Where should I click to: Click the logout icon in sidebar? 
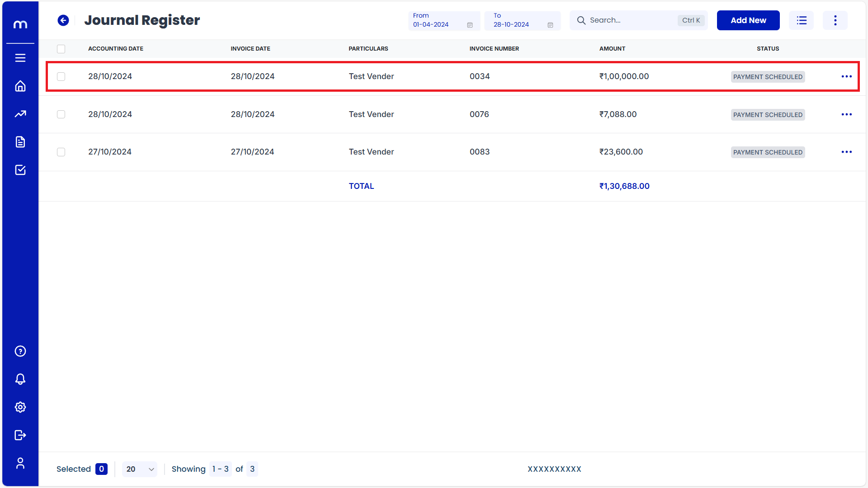[20, 435]
